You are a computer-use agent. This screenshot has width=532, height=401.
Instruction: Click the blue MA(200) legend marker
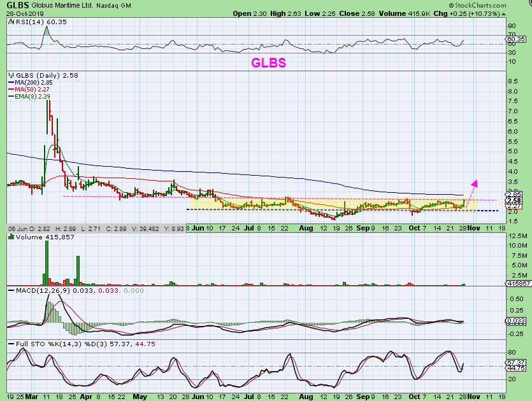(x=11, y=83)
